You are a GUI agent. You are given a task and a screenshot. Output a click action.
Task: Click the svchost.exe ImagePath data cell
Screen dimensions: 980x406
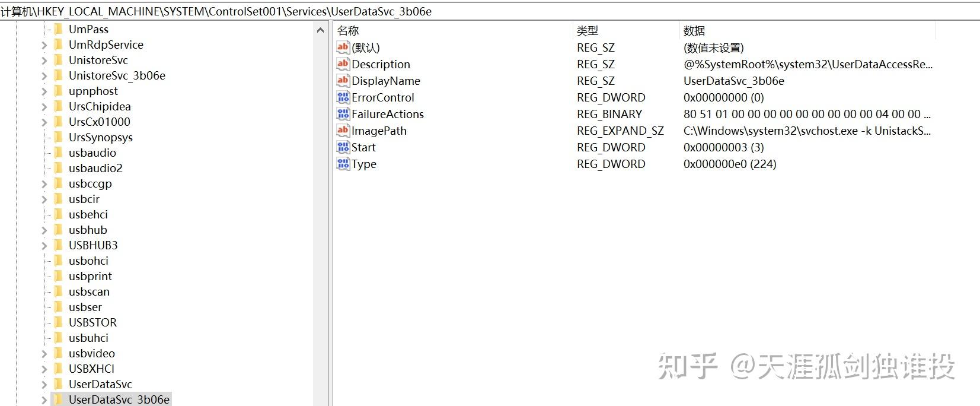pyautogui.click(x=807, y=131)
